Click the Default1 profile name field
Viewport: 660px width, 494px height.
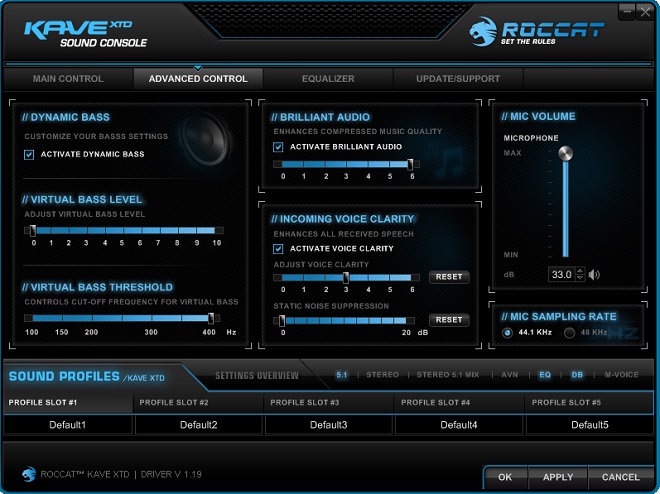click(x=68, y=425)
